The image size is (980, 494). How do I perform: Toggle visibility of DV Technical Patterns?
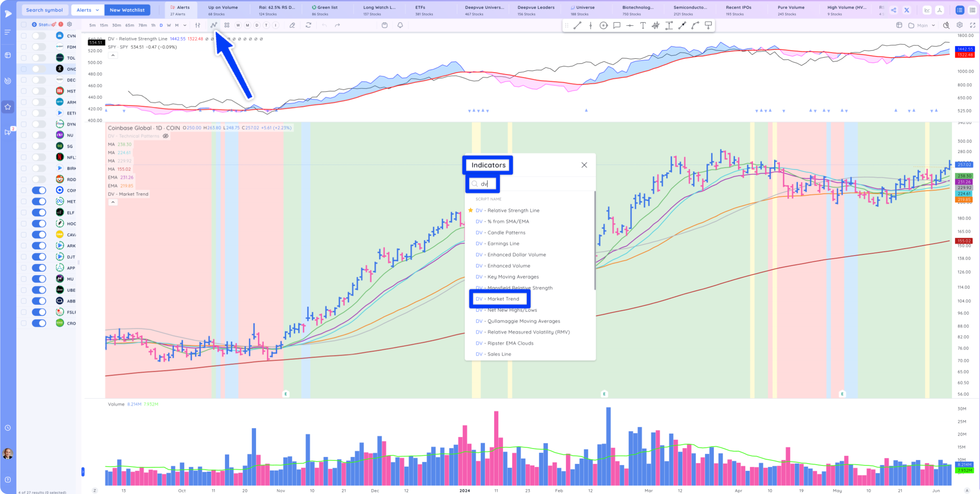coord(165,136)
